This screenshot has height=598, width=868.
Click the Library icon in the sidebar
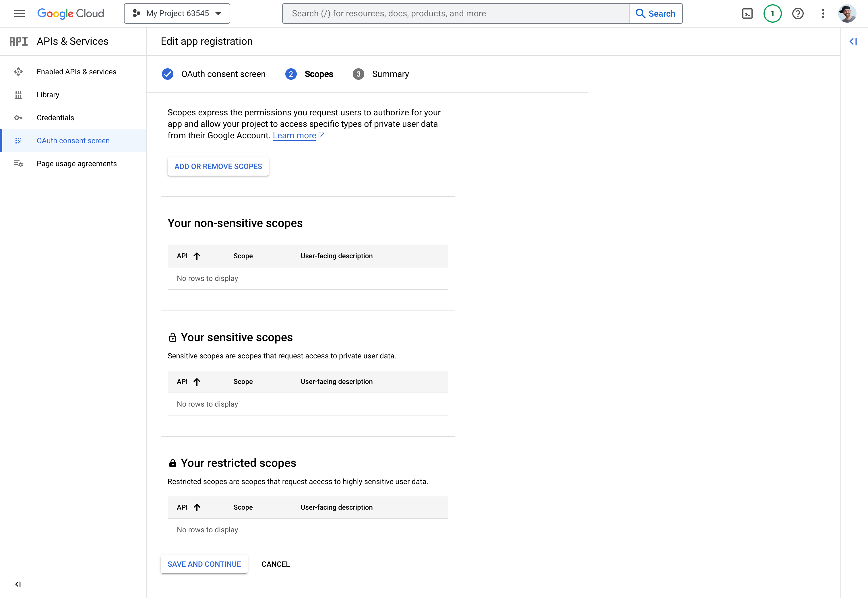point(19,94)
